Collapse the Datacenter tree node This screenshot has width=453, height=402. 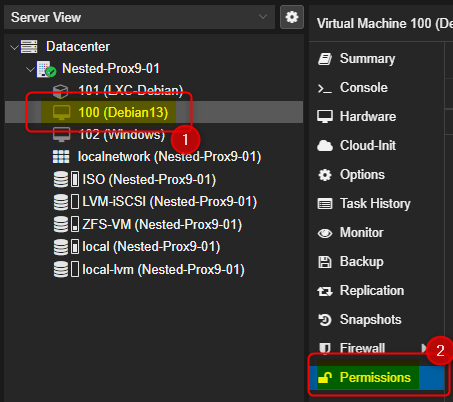click(14, 47)
